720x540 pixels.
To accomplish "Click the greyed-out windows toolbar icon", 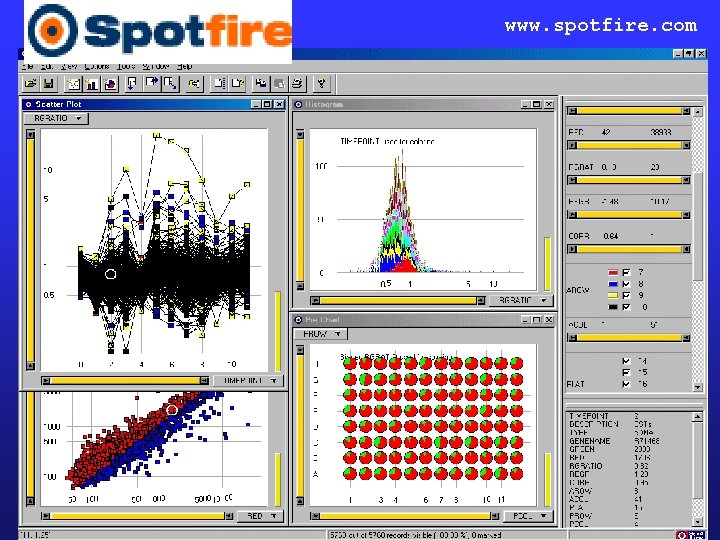I will [279, 84].
